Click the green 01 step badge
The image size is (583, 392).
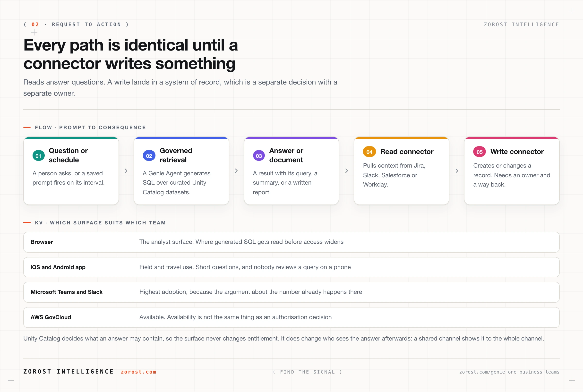coord(38,155)
